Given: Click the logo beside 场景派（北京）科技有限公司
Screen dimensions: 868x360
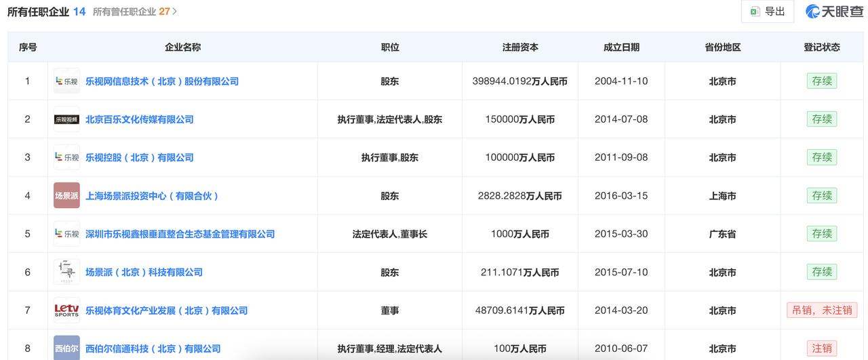Looking at the screenshot, I should coord(66,272).
